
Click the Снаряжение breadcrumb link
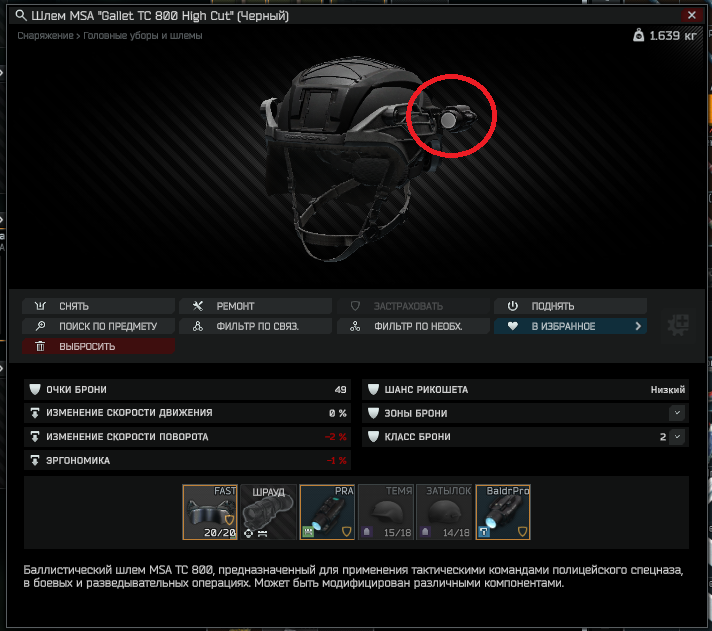[x=45, y=35]
